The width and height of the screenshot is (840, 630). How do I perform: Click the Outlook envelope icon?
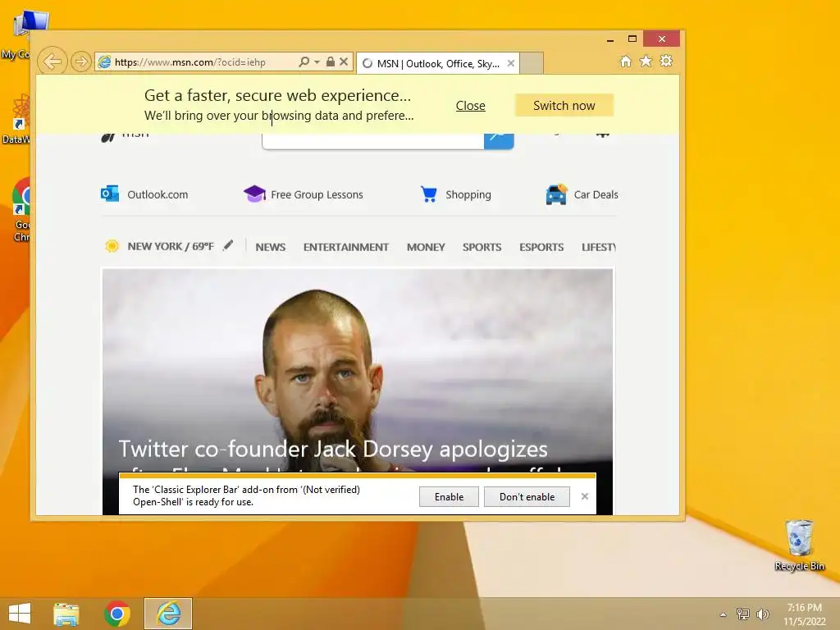tap(110, 194)
